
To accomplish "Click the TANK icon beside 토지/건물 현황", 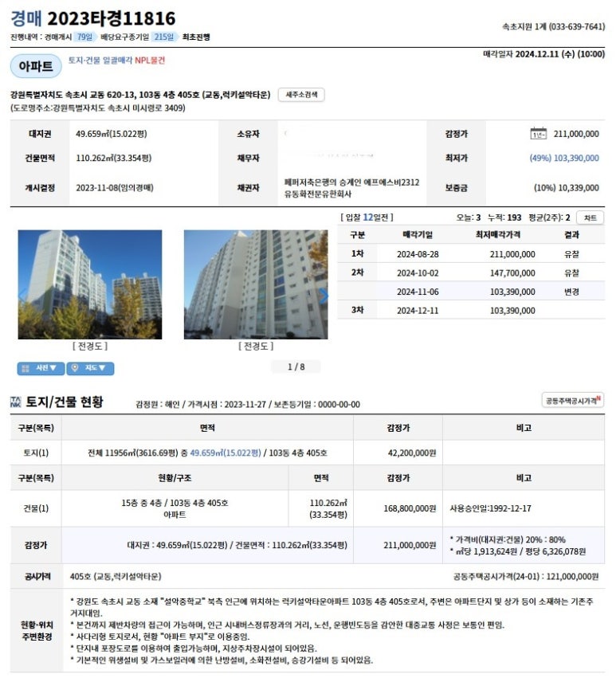I will 15,402.
